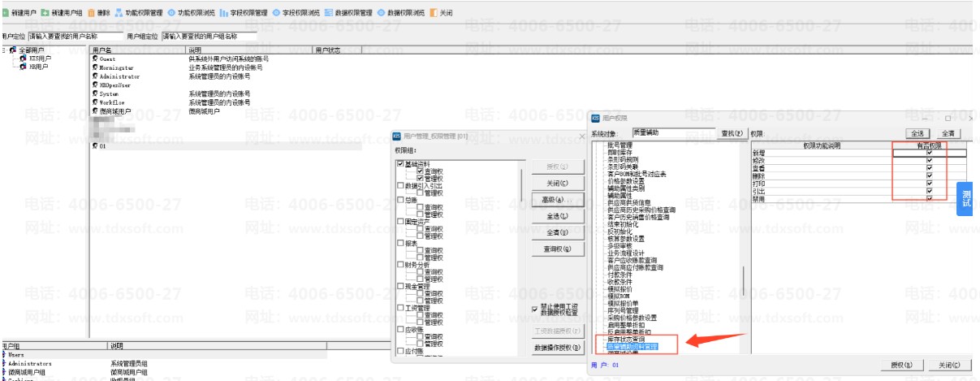This screenshot has height=381, width=980.
Task: Click the 关闭 icon in the top toolbar
Action: click(x=433, y=13)
